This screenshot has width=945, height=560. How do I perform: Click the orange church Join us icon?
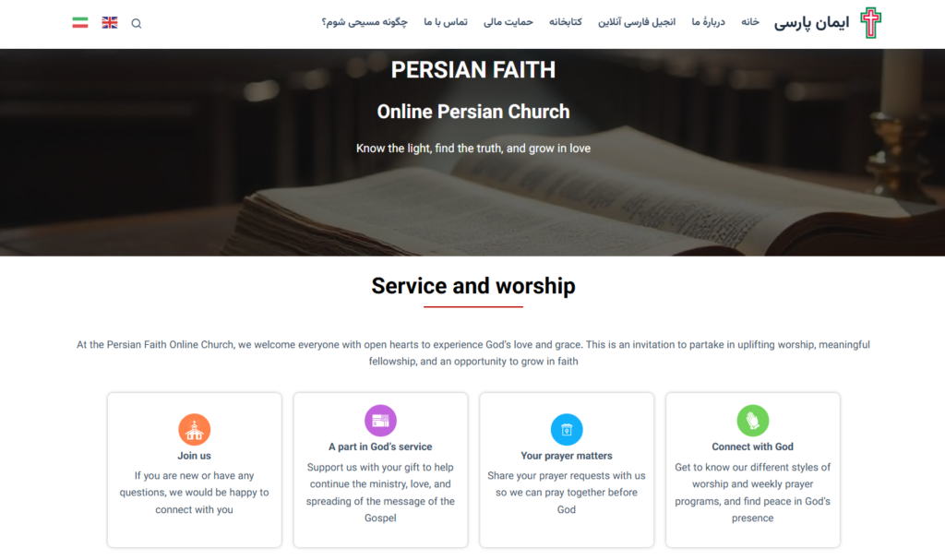click(x=194, y=429)
